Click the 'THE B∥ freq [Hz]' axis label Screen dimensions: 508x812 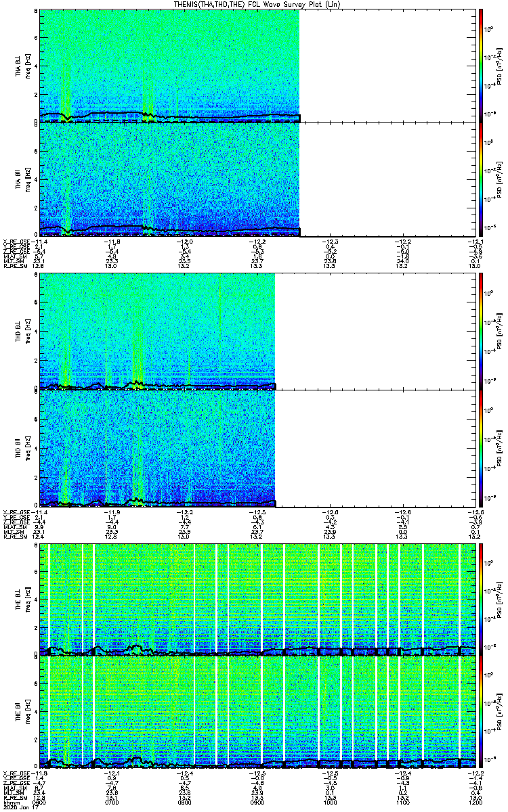[23, 713]
